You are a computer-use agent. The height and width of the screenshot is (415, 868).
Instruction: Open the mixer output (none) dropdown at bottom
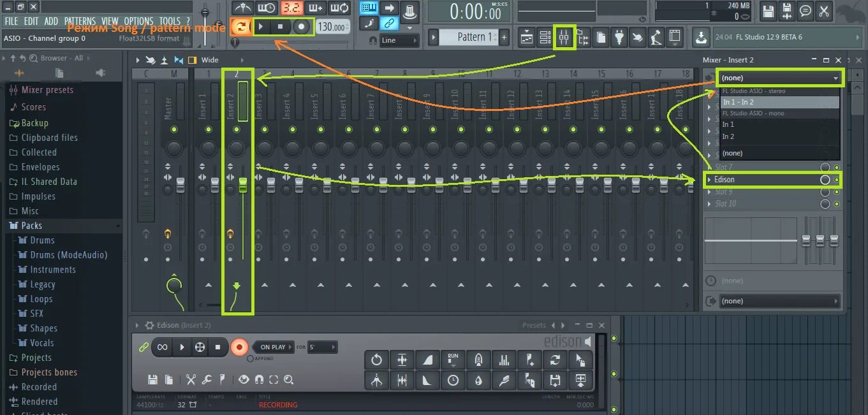(779, 301)
